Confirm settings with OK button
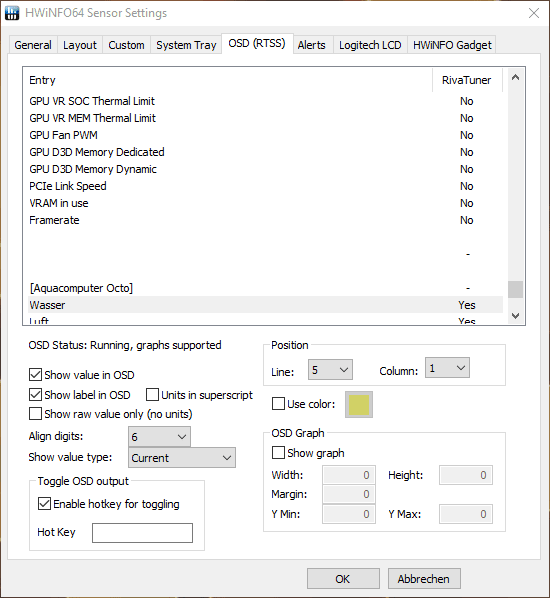Viewport: 550px width, 598px height. (343, 579)
